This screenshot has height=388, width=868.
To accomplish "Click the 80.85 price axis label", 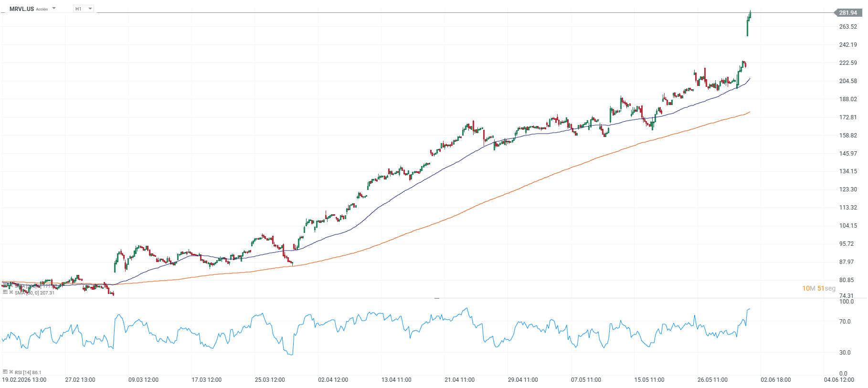I will click(x=847, y=280).
